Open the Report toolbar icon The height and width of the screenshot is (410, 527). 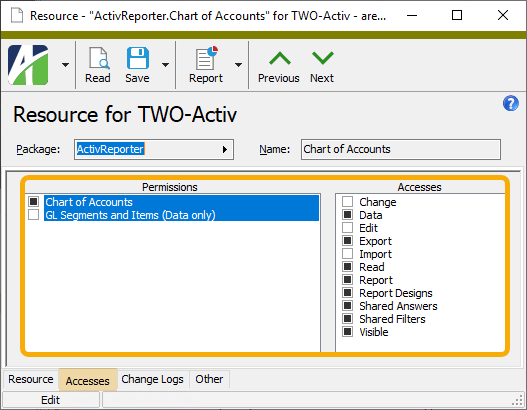pyautogui.click(x=206, y=58)
